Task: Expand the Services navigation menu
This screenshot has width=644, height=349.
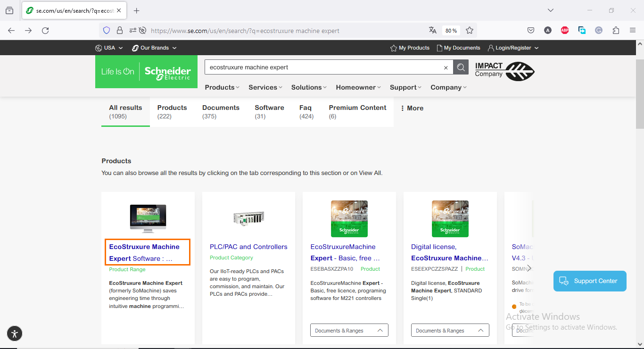Action: tap(265, 87)
